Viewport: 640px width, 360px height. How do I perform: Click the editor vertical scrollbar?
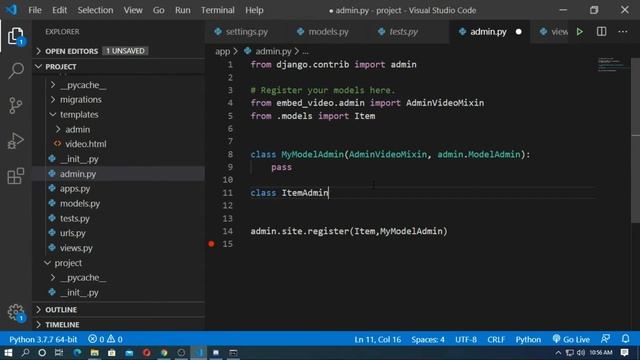636,140
